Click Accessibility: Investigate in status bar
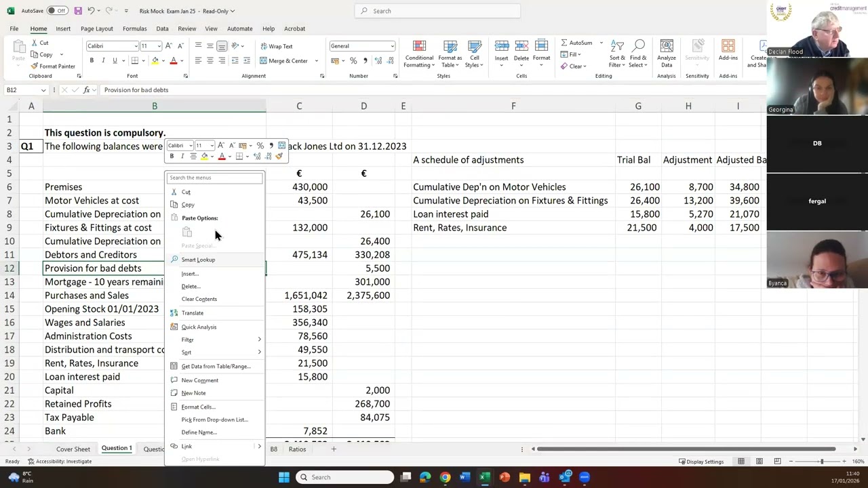 (59, 462)
